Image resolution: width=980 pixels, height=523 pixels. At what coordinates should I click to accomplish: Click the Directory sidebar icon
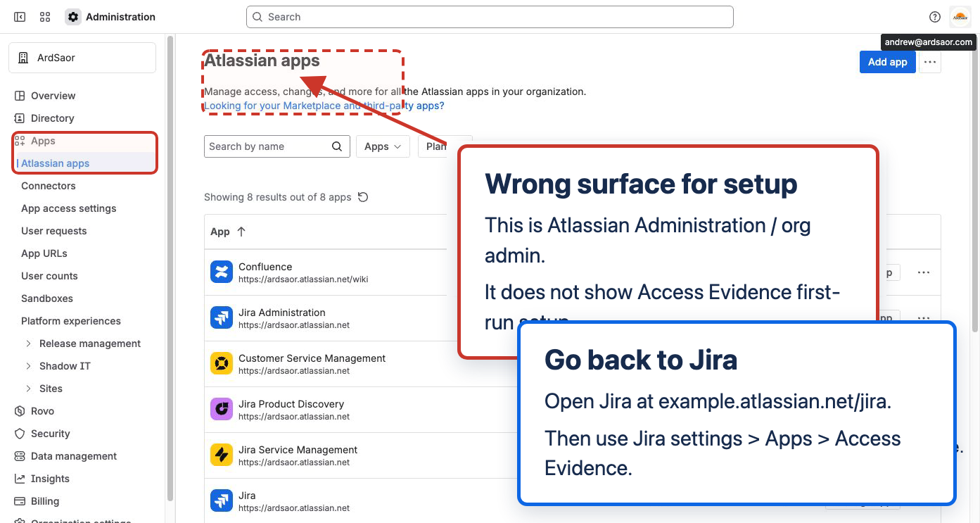click(x=20, y=118)
